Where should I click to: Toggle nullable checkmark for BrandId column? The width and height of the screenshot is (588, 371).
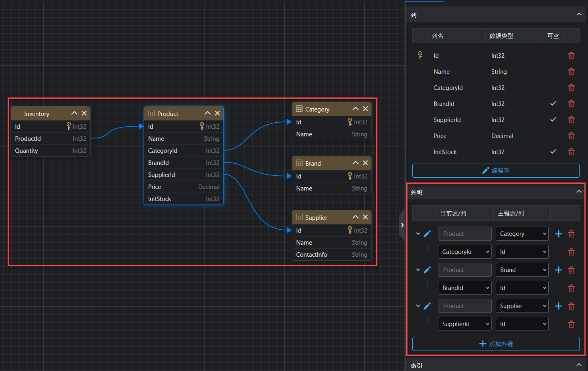tap(553, 103)
